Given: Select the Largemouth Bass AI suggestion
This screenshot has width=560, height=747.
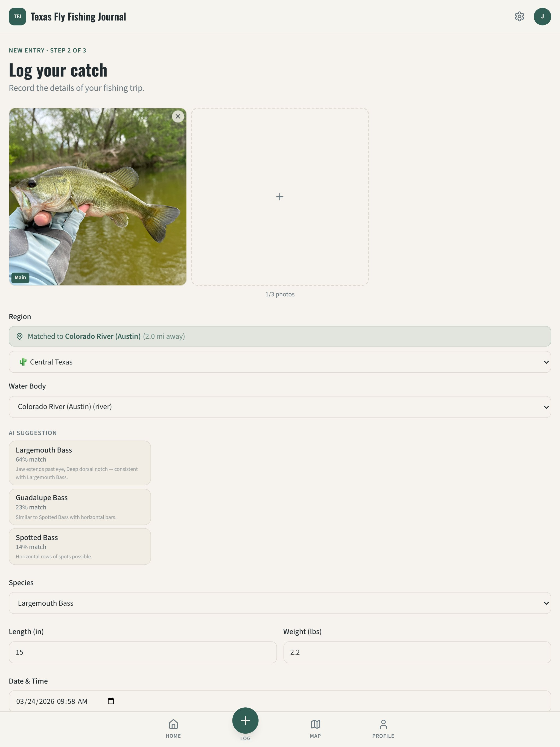Looking at the screenshot, I should click(80, 463).
